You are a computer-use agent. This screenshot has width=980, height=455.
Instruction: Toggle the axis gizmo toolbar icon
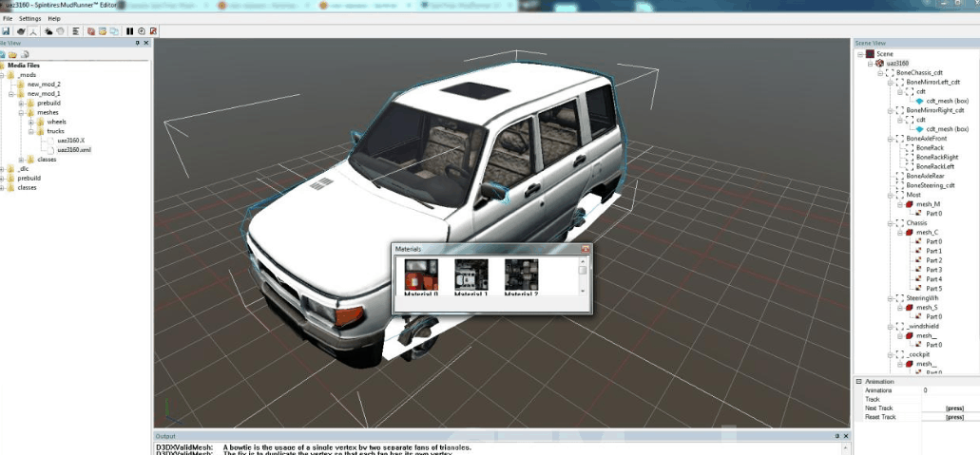[33, 31]
